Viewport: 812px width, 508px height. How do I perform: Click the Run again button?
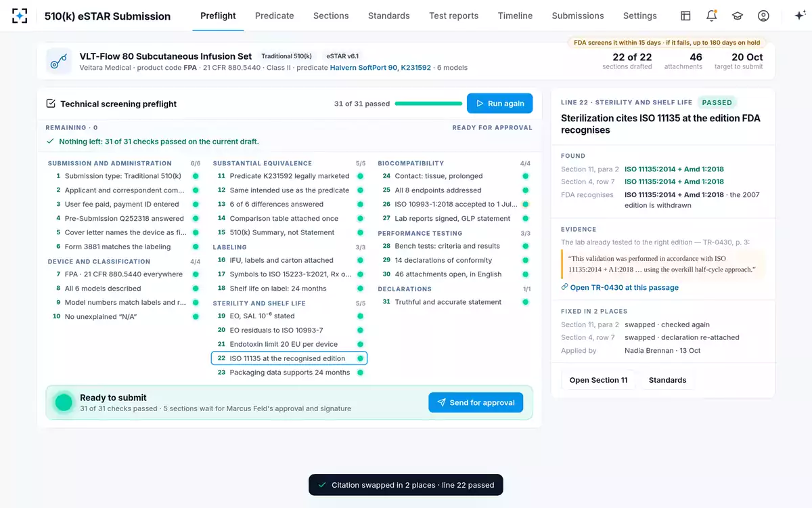499,104
